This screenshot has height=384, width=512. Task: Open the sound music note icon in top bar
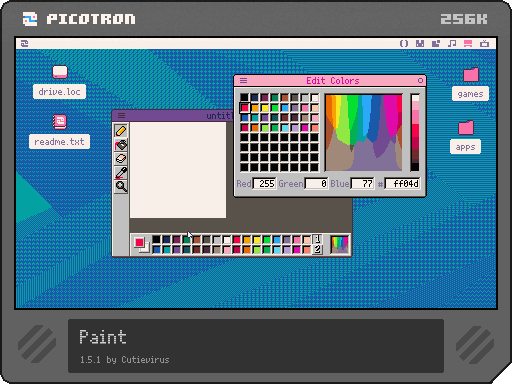(x=452, y=43)
